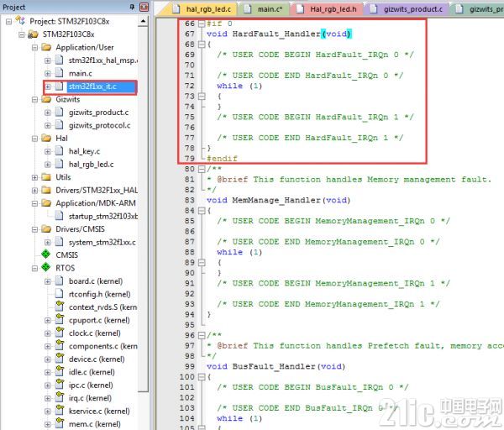Click the key-marked icon of components.c

pos(60,345)
